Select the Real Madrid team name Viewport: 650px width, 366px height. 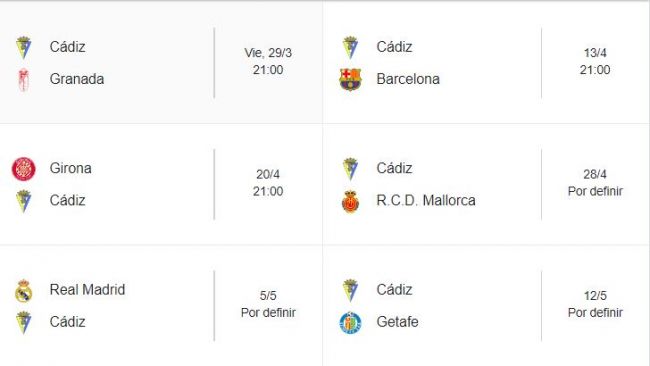[87, 289]
